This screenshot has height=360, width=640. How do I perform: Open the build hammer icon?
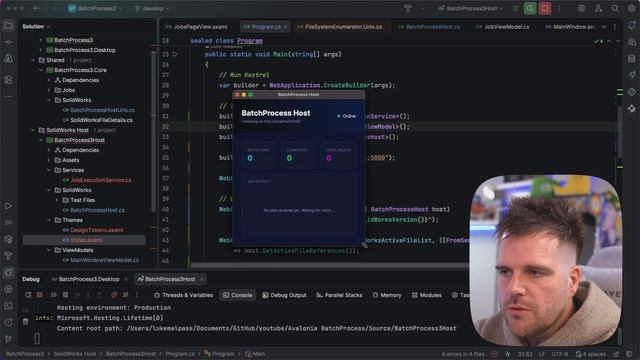point(407,8)
